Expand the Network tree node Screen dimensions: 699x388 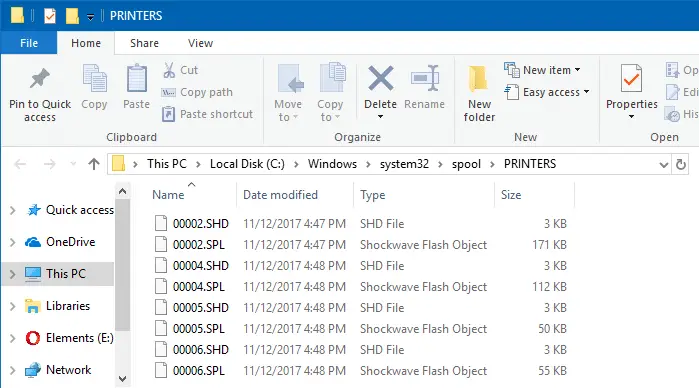pos(12,370)
